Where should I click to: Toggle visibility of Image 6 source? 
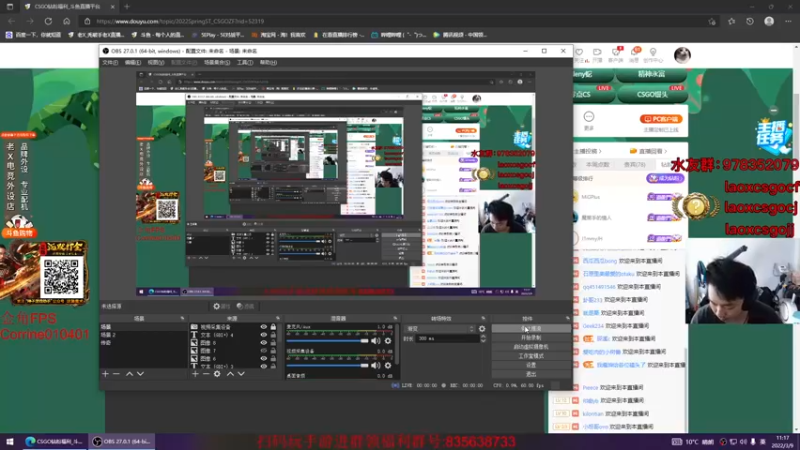pos(264,359)
